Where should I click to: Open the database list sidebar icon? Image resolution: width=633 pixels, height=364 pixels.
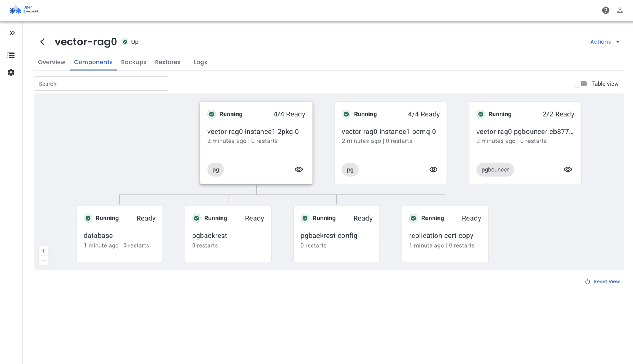11,55
